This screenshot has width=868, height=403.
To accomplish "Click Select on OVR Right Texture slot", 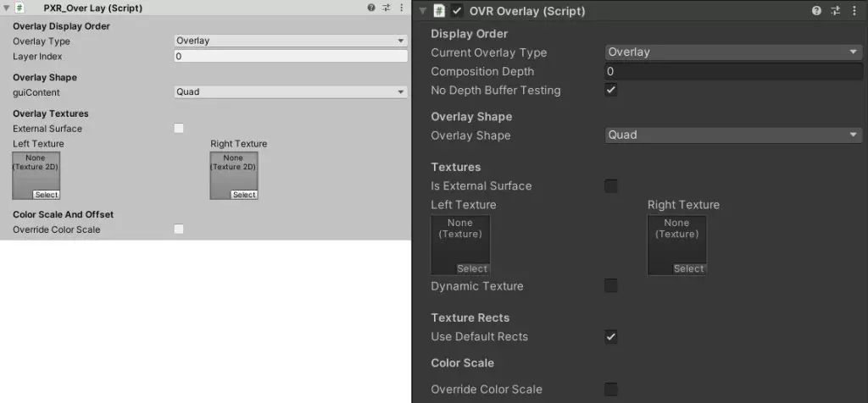I will [x=688, y=268].
